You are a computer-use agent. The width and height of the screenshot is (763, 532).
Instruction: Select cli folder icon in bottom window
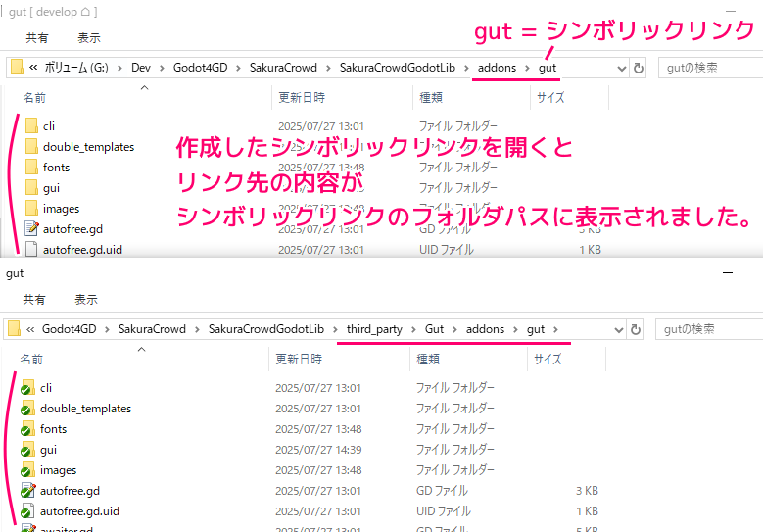27,387
